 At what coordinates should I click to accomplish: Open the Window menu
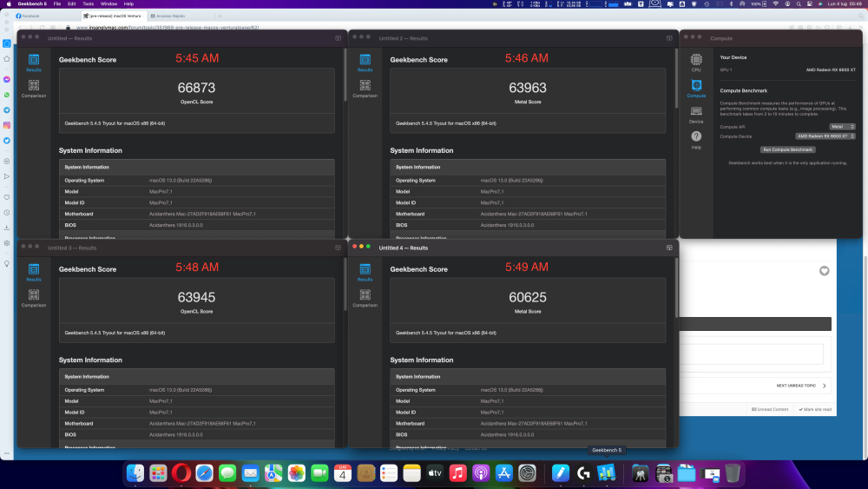[108, 3]
